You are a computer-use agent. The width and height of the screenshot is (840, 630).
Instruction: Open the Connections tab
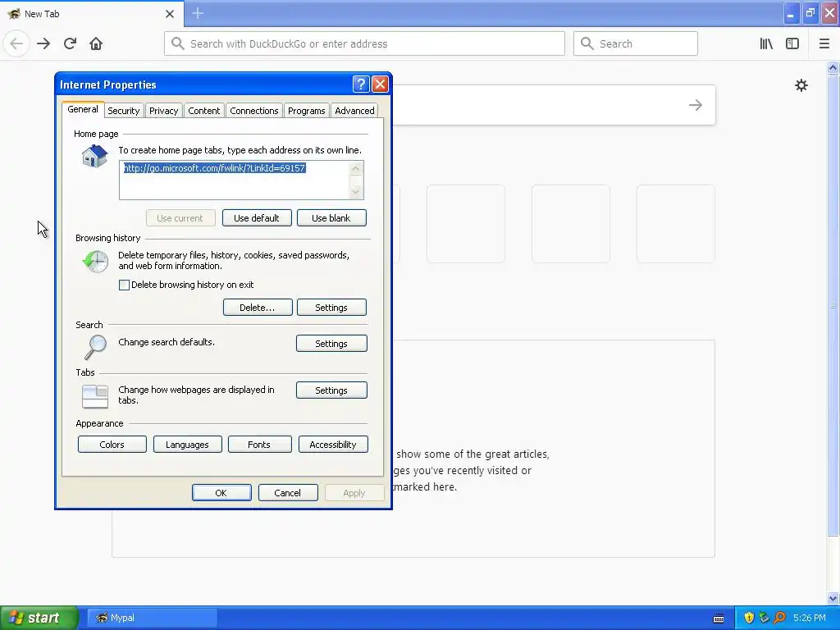click(x=254, y=111)
